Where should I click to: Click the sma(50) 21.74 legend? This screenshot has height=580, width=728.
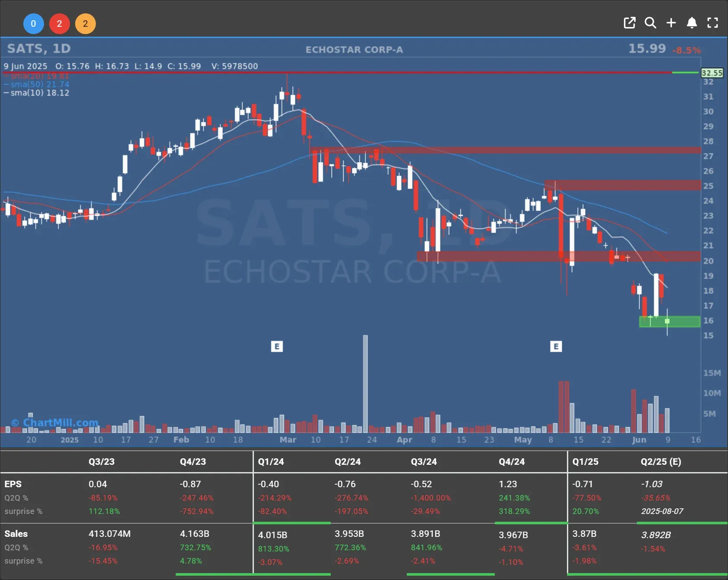[x=37, y=84]
